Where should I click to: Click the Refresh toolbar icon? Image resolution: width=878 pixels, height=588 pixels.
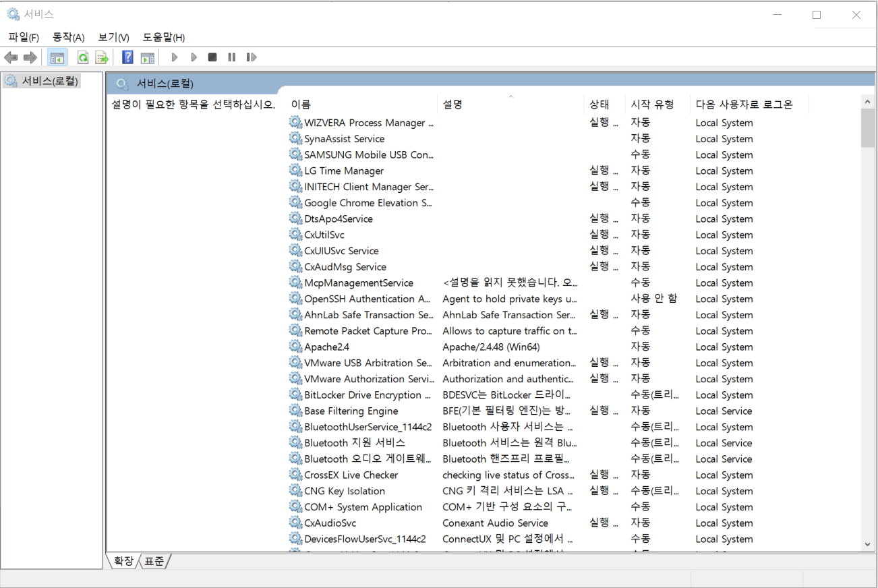coord(82,57)
